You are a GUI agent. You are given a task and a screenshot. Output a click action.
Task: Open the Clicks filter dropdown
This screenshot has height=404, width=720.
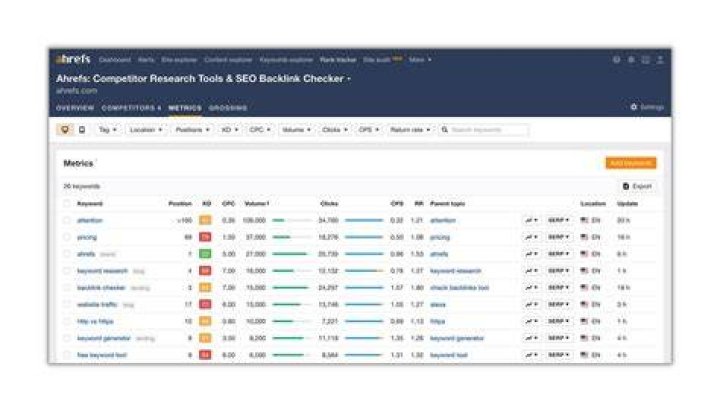335,130
